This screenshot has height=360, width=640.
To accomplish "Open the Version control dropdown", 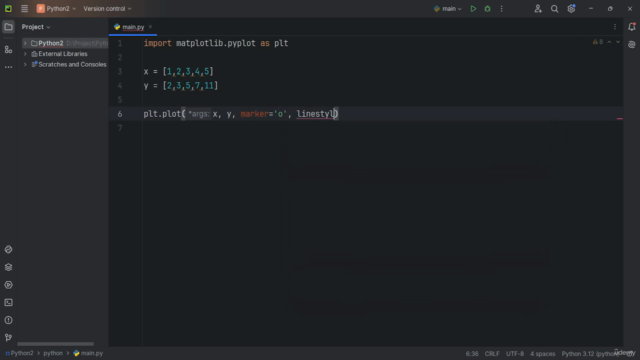I will pos(107,9).
